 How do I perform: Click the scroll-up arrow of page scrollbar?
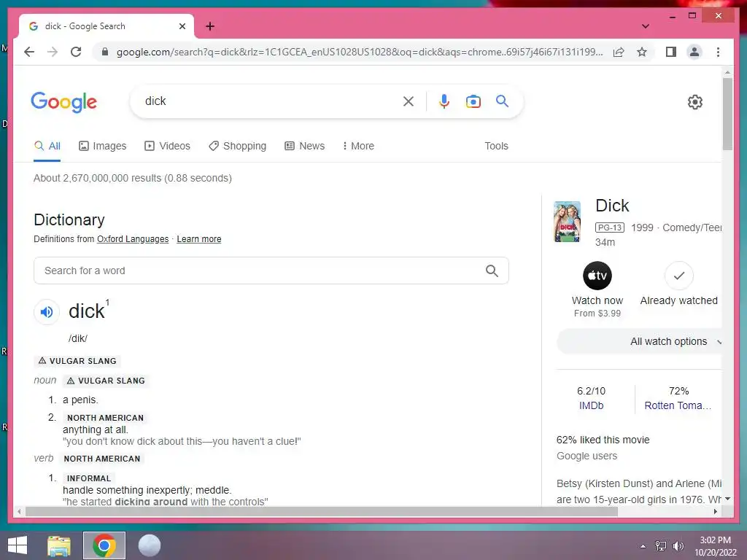coord(727,72)
